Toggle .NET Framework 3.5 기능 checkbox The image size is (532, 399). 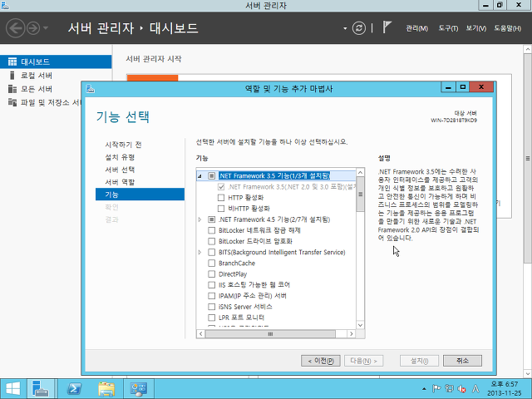pyautogui.click(x=211, y=175)
